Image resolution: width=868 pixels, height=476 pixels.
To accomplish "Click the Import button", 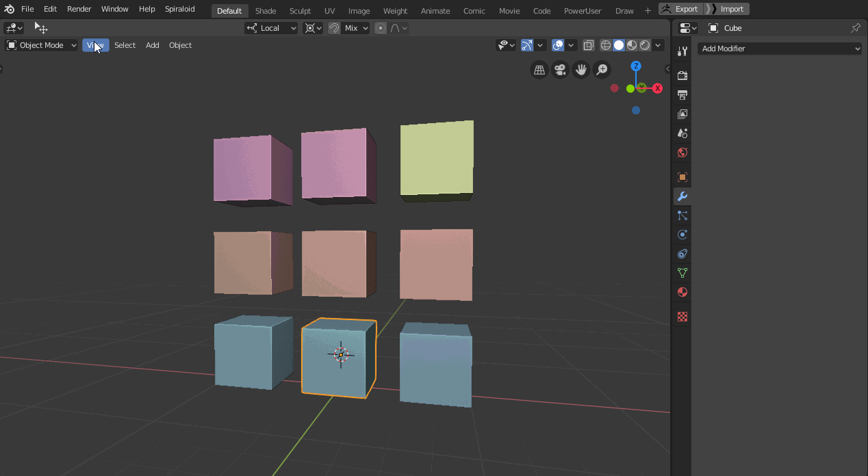I will [x=727, y=9].
